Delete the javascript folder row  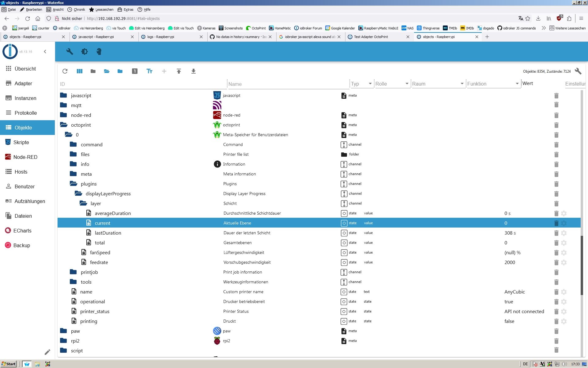click(x=556, y=95)
